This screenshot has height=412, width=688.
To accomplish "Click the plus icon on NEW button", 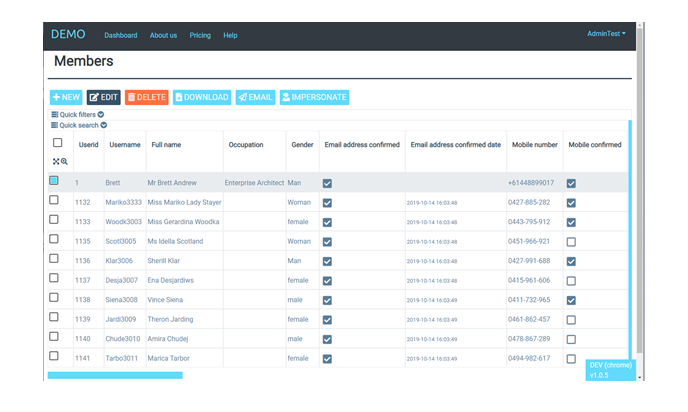I will [56, 97].
